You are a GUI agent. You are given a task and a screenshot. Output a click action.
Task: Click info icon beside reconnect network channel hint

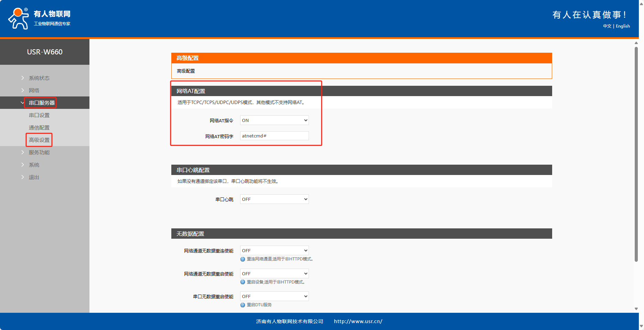(x=243, y=259)
